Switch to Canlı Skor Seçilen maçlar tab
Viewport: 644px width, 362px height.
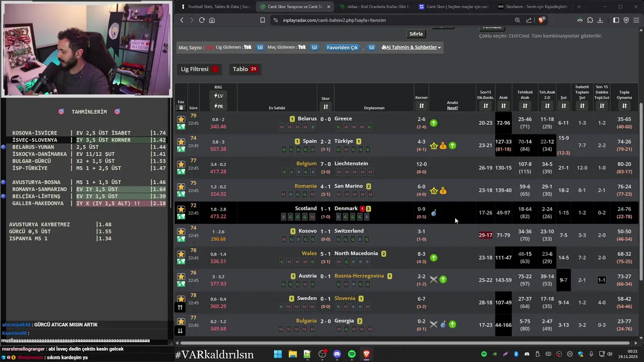(x=453, y=7)
